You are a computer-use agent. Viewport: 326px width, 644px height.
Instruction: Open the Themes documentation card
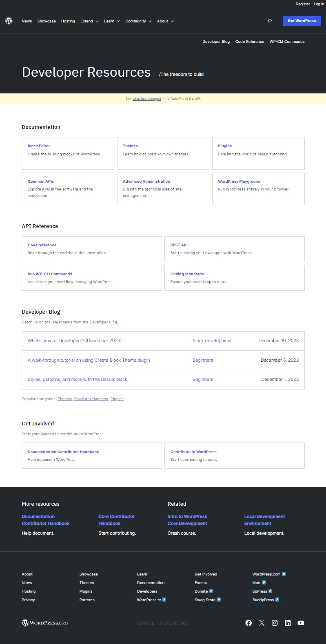coord(163,153)
